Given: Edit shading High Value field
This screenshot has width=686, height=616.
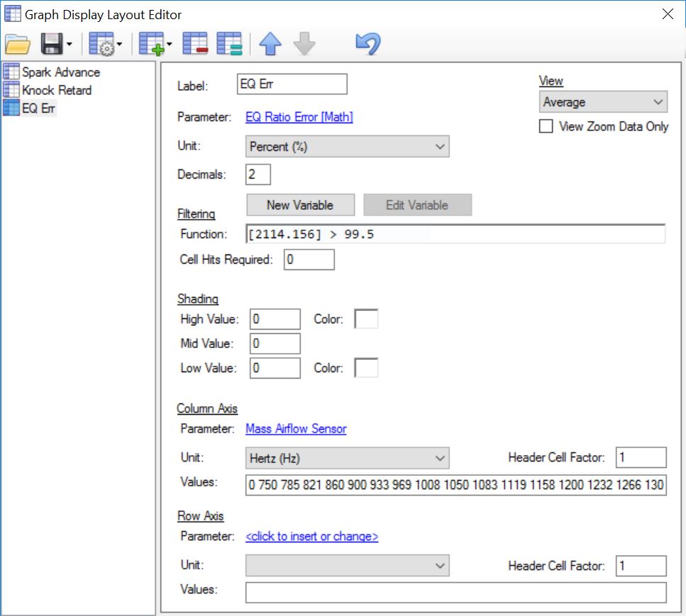Looking at the screenshot, I should tap(275, 319).
